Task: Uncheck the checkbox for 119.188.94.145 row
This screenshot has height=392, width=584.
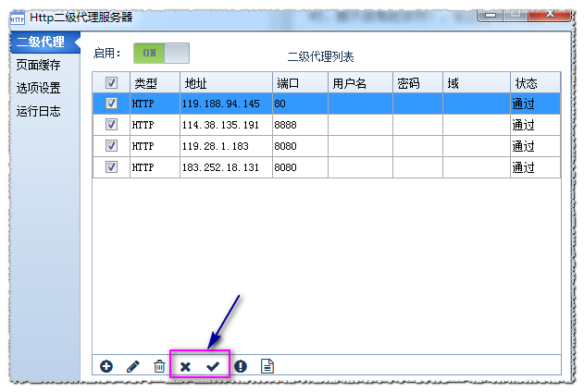Action: click(x=111, y=104)
